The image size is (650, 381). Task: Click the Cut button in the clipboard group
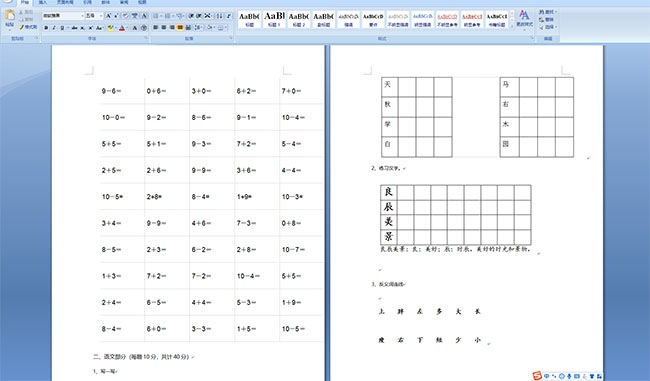26,12
